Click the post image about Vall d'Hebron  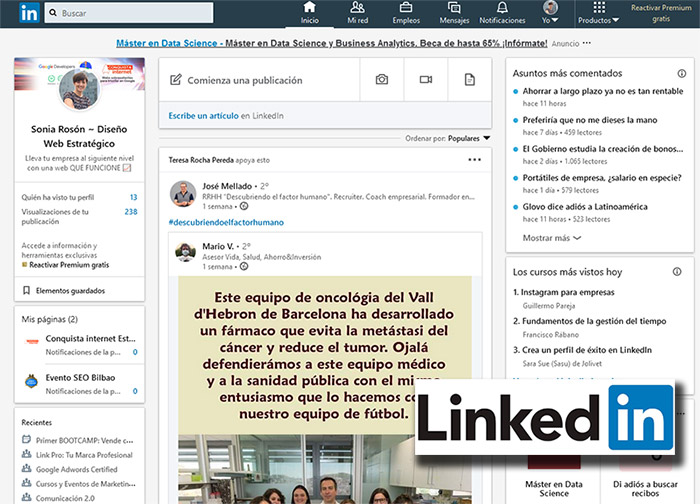pyautogui.click(x=325, y=390)
